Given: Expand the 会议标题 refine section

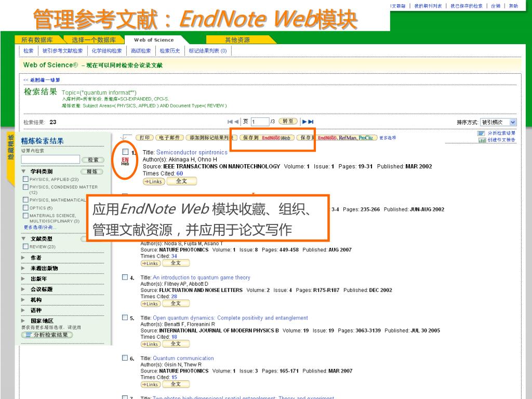Looking at the screenshot, I should coord(23,289).
